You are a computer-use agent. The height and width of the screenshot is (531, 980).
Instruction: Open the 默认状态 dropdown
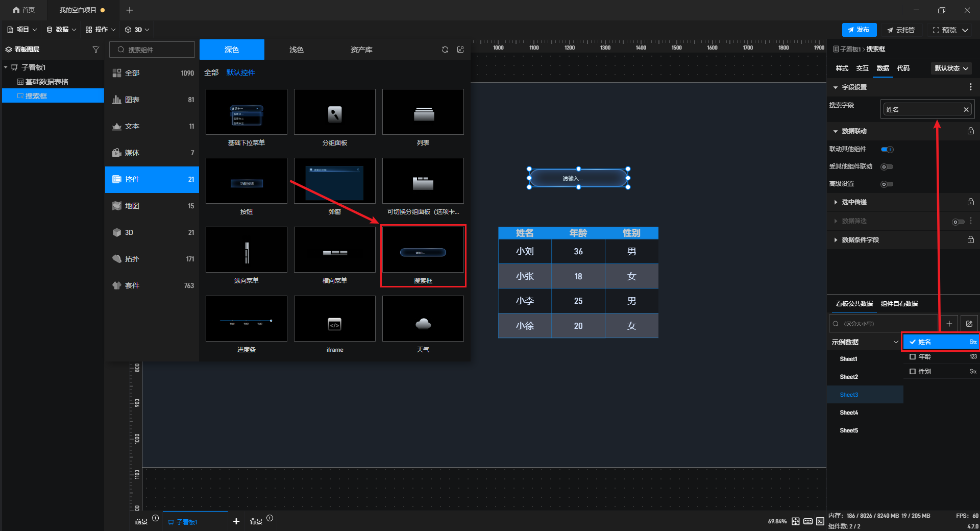[951, 68]
